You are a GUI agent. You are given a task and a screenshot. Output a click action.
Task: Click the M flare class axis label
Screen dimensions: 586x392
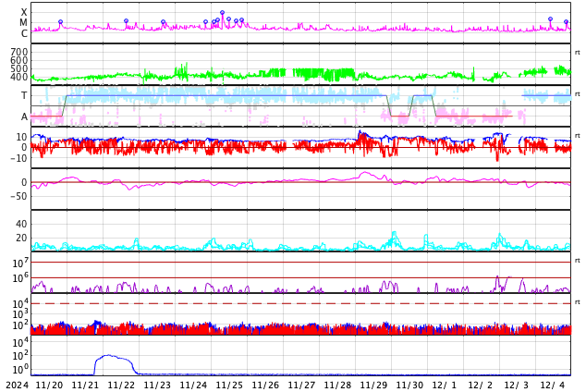[23, 23]
